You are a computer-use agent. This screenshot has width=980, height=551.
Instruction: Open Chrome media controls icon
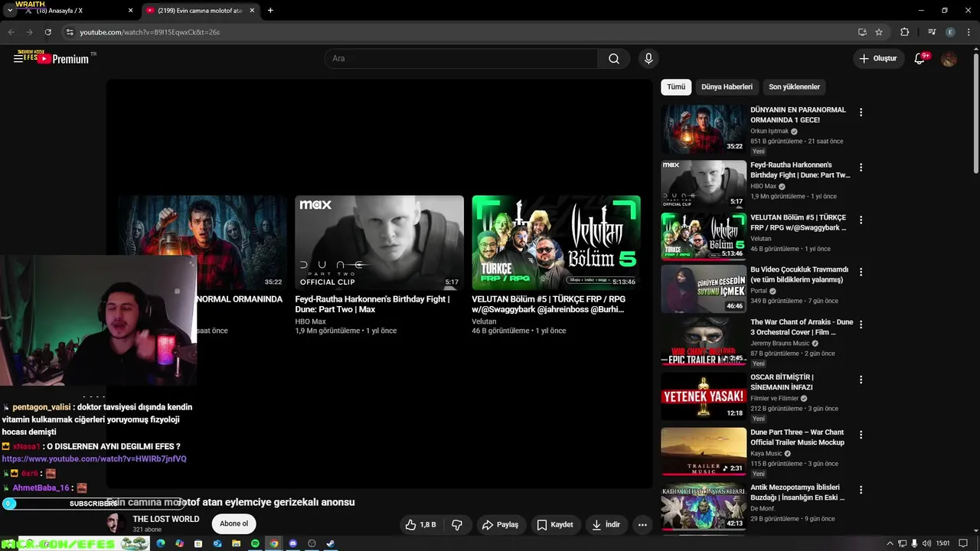coord(932,32)
